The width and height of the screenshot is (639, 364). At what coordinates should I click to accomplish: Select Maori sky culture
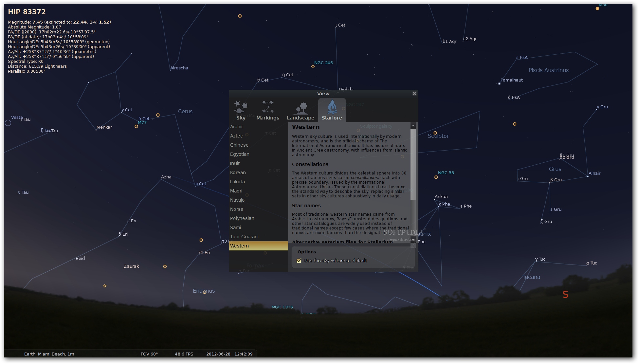[x=258, y=191]
